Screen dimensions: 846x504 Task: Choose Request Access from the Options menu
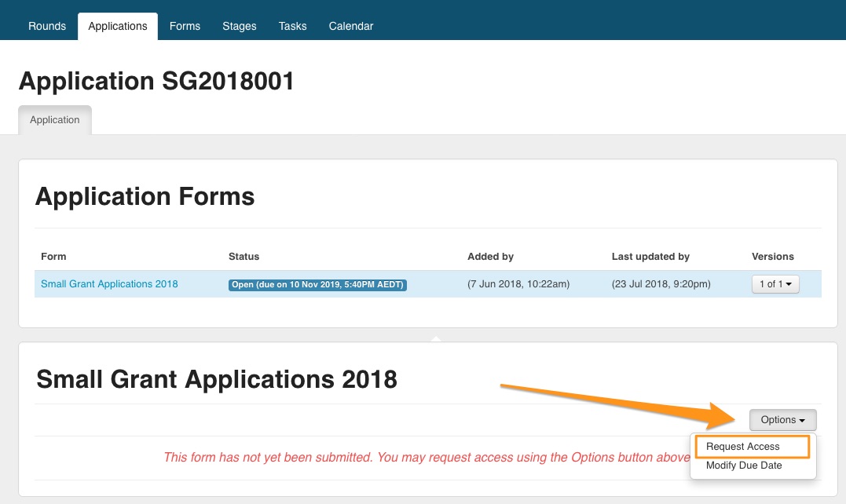(743, 447)
